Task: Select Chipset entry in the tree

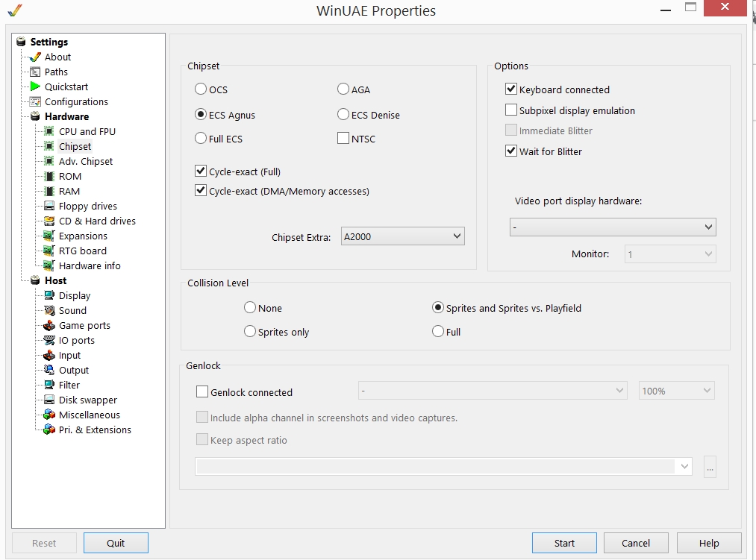Action: (x=75, y=146)
